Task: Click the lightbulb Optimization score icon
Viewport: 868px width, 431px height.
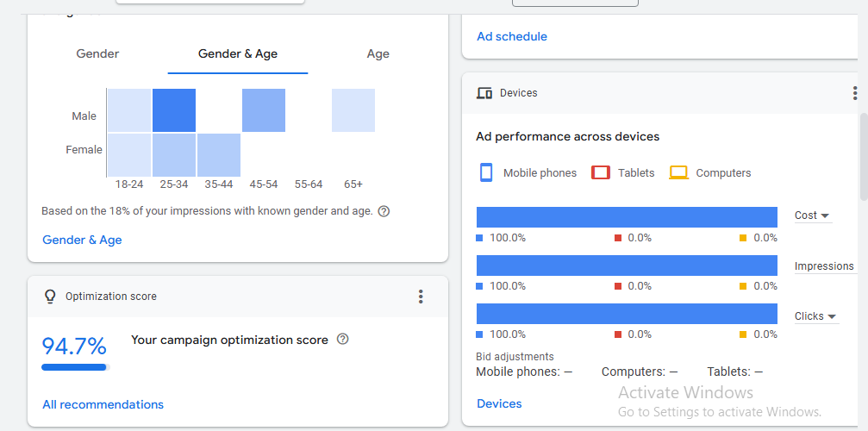Action: click(50, 297)
